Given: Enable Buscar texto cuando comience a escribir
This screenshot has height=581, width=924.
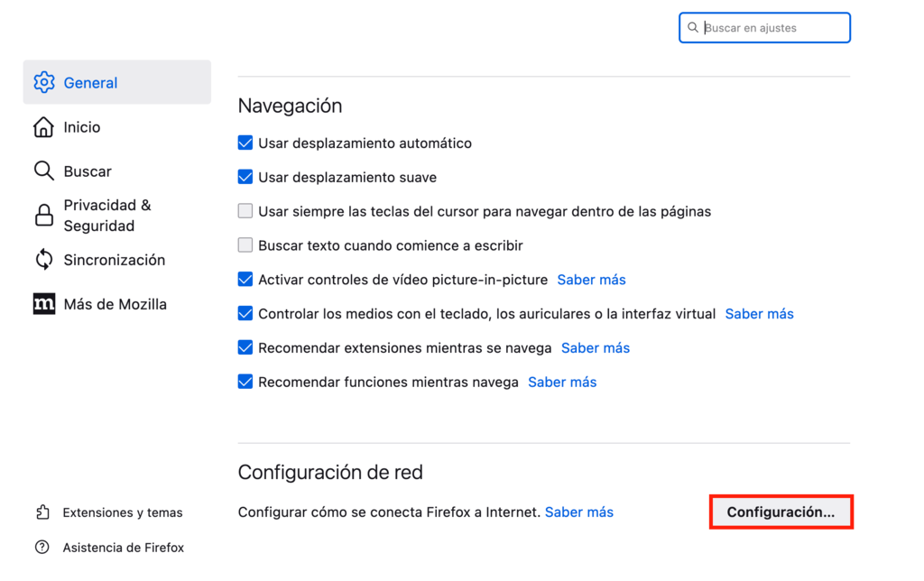Looking at the screenshot, I should (245, 244).
